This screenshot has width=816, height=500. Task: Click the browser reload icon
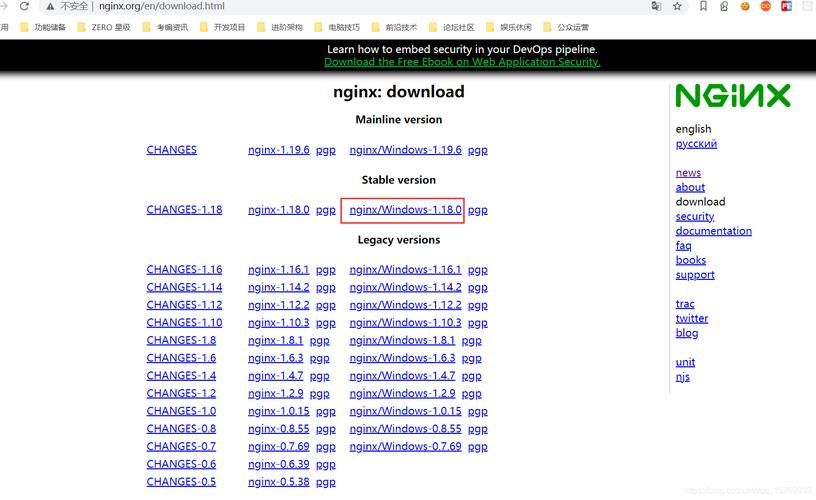pos(24,6)
